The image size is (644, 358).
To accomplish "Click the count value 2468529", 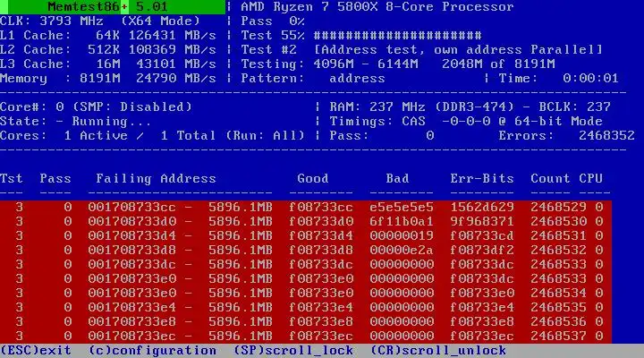I will click(x=558, y=207).
